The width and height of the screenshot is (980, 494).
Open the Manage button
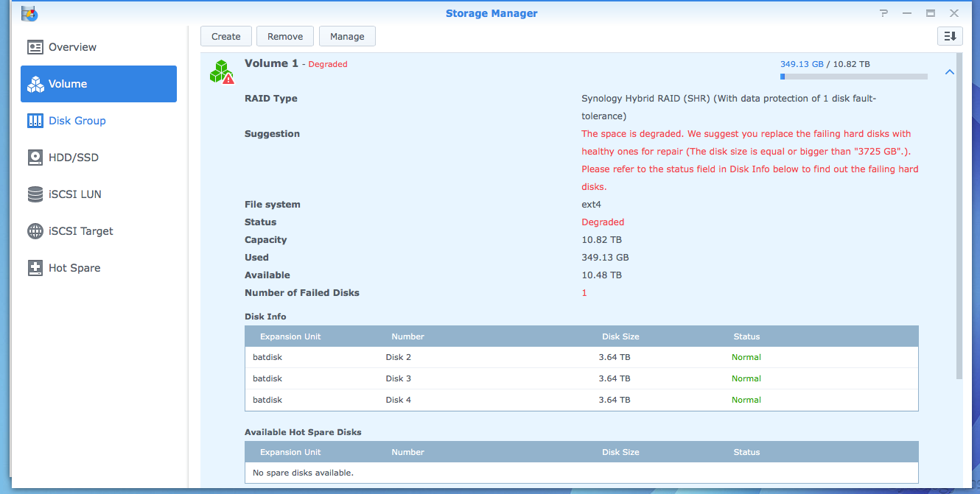(347, 36)
